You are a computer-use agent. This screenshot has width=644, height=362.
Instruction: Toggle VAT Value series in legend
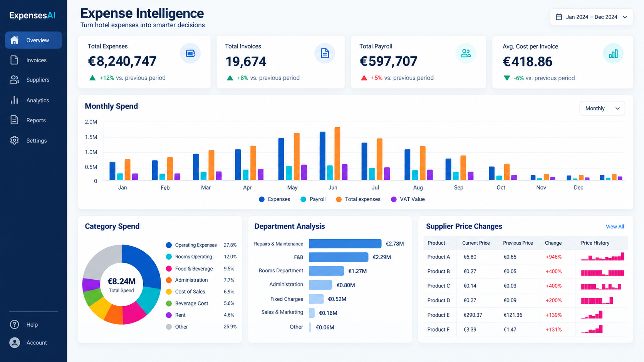(408, 199)
